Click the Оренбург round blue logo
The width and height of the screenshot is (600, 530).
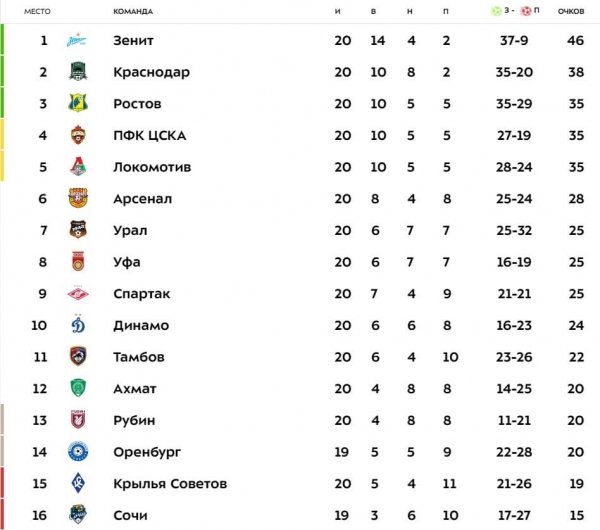point(78,452)
